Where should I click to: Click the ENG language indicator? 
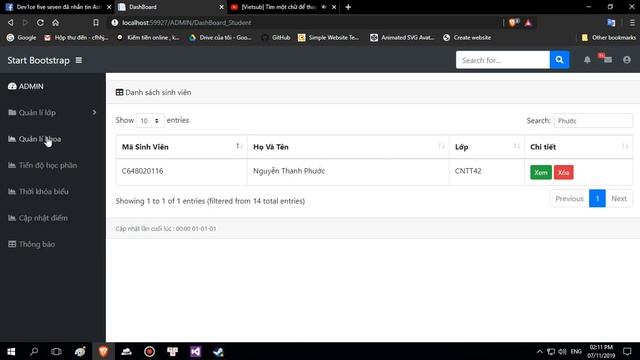pyautogui.click(x=576, y=351)
